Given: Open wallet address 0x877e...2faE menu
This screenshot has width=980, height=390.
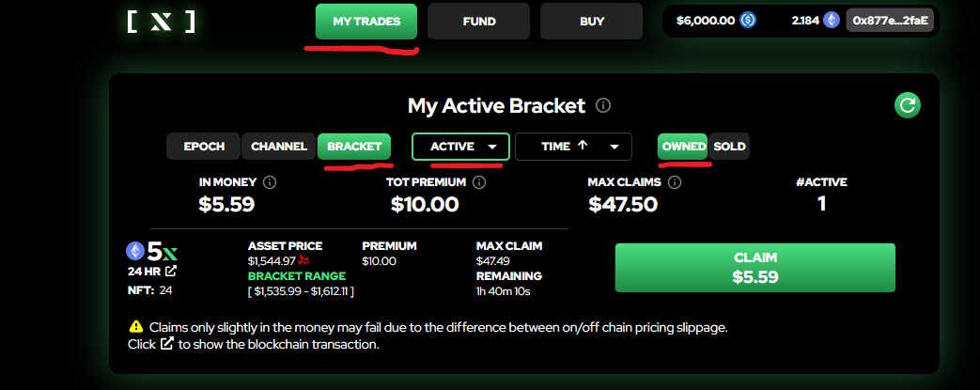Looking at the screenshot, I should (x=890, y=21).
